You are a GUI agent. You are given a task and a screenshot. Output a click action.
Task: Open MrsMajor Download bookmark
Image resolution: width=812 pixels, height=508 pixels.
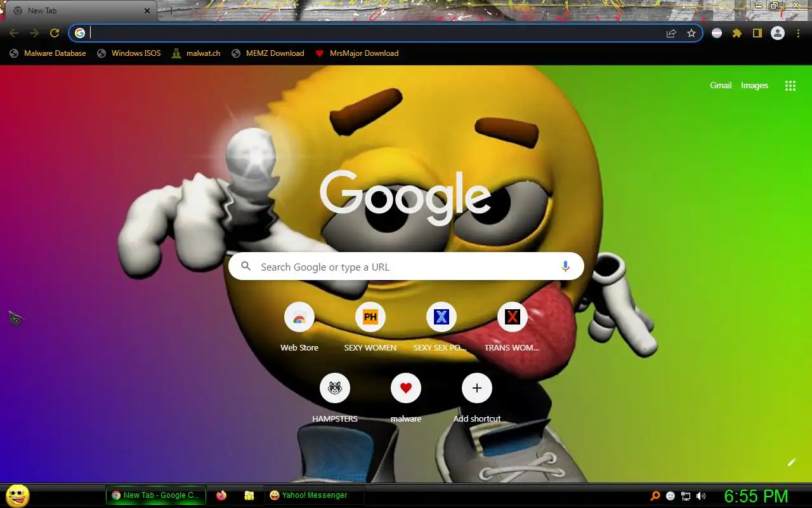click(357, 53)
